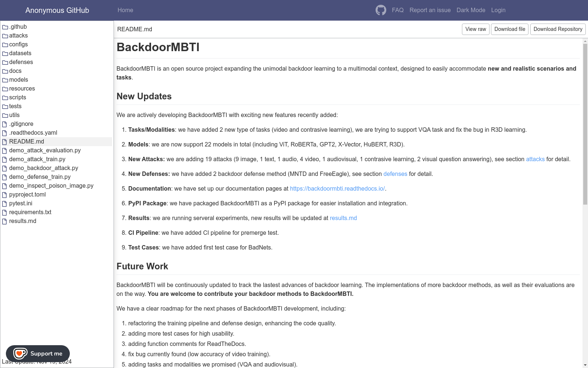The height and width of the screenshot is (368, 588).
Task: Expand the defenses folder name
Action: point(21,62)
